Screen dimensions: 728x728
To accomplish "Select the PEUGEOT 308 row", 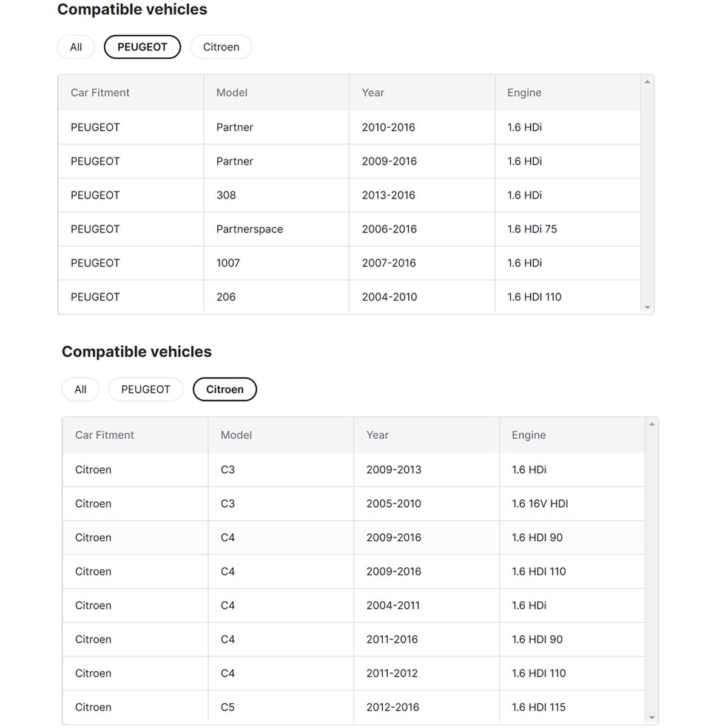I will pos(349,195).
